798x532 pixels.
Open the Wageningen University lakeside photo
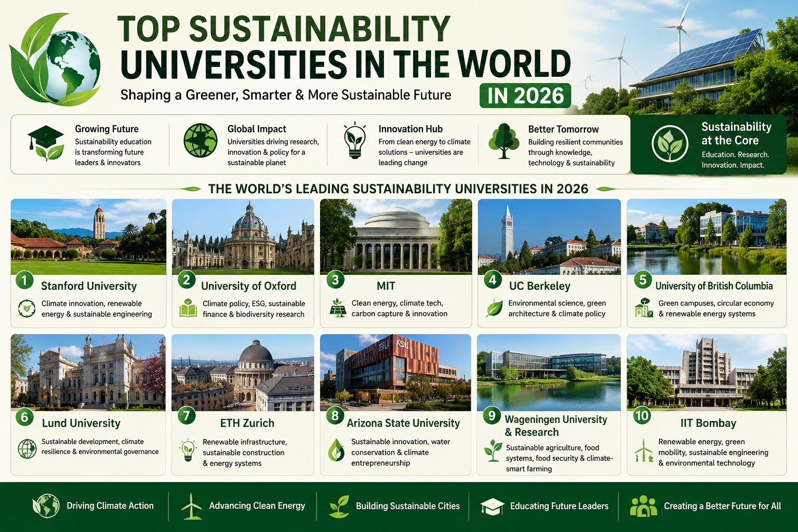click(x=549, y=372)
